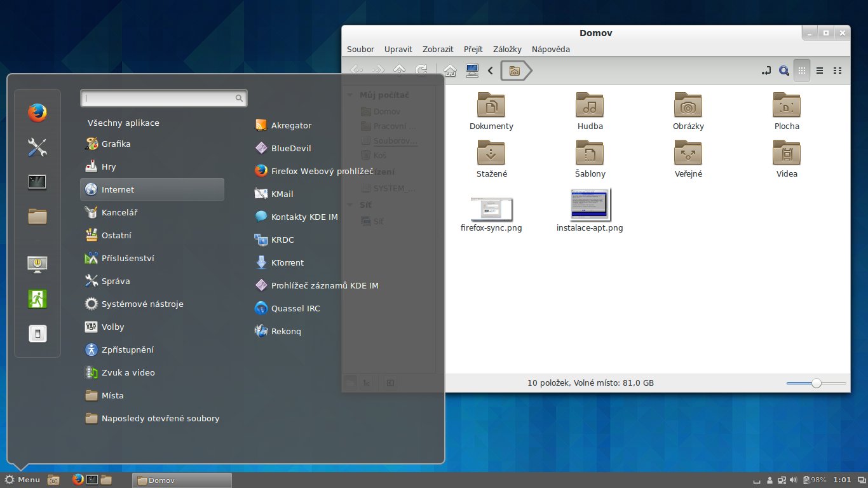This screenshot has width=868, height=488.
Task: Switch to list view
Action: [x=820, y=71]
